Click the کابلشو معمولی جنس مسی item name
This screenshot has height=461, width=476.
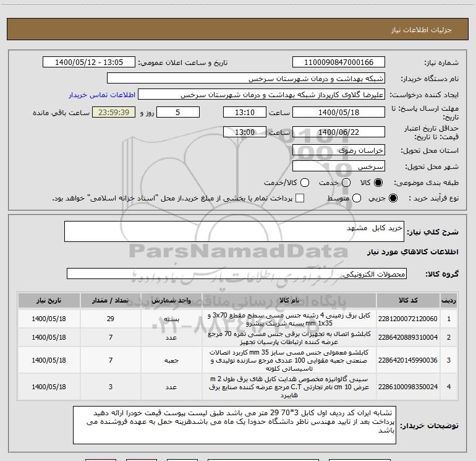289,360
